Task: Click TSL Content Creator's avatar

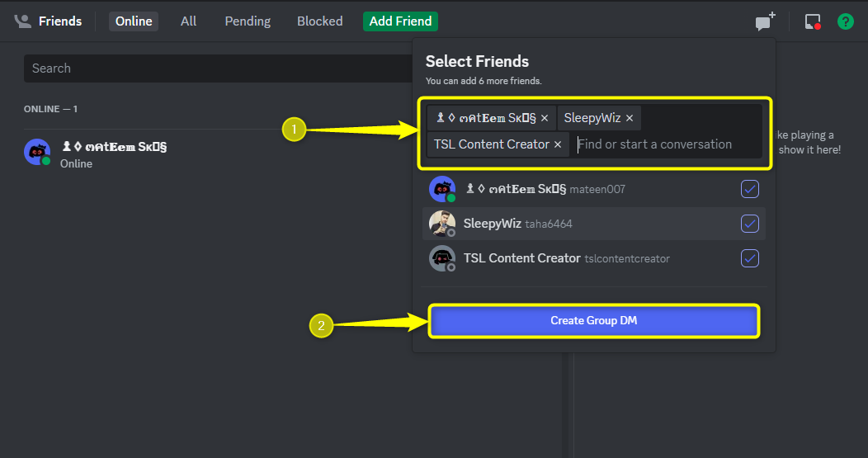Action: 442,258
